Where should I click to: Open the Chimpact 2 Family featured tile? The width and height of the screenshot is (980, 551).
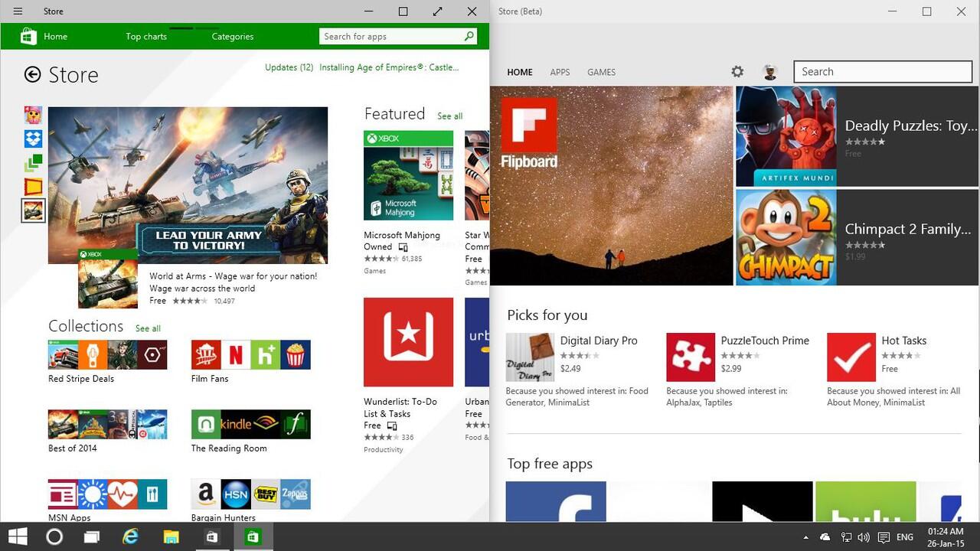tap(857, 237)
